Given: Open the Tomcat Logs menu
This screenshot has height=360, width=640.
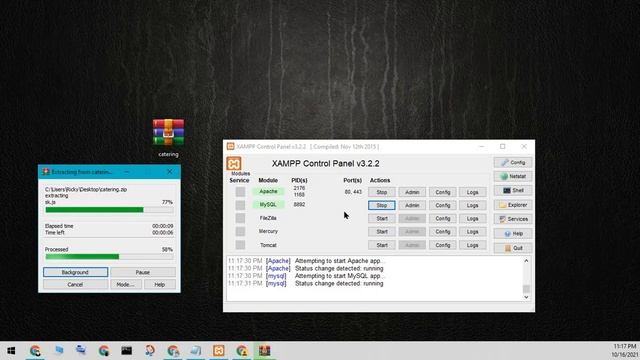Looking at the screenshot, I should coord(472,245).
